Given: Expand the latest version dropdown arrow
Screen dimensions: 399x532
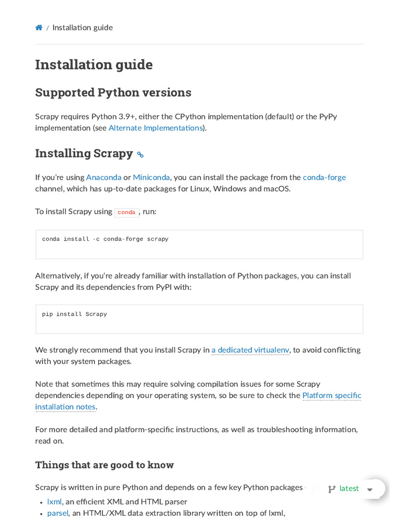Looking at the screenshot, I should click(x=370, y=489).
